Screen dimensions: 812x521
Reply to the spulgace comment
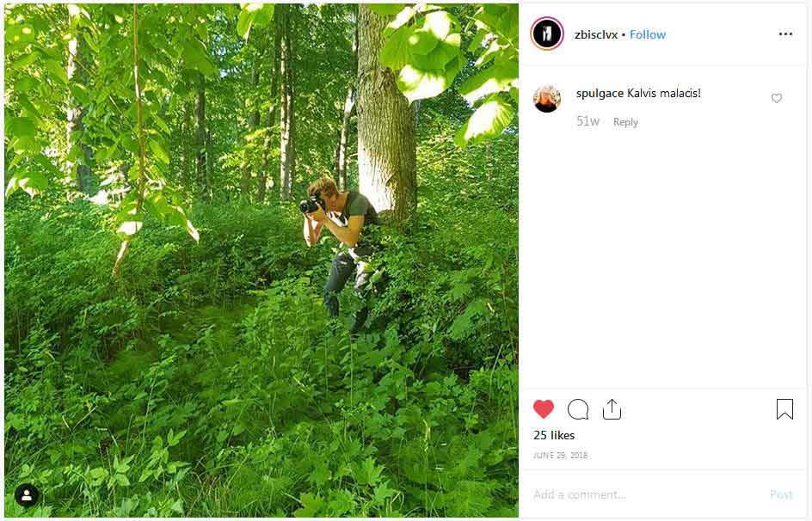click(x=625, y=122)
